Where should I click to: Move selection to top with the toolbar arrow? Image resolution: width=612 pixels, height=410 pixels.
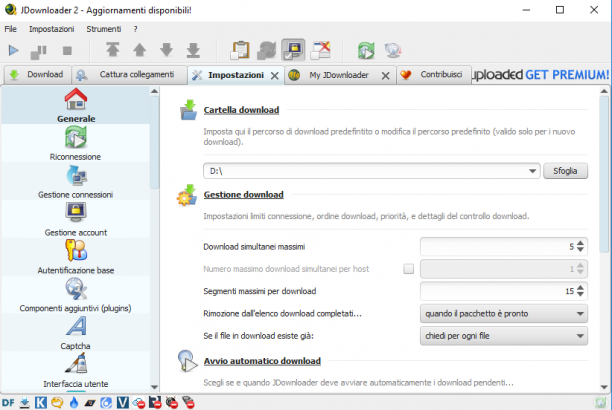(113, 50)
